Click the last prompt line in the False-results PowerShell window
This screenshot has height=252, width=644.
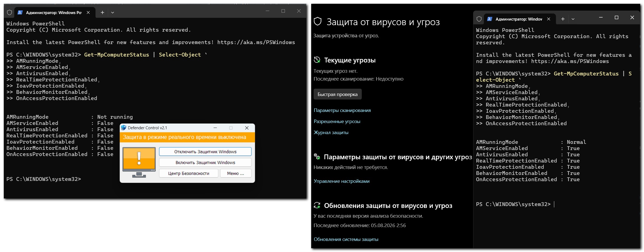[44, 179]
